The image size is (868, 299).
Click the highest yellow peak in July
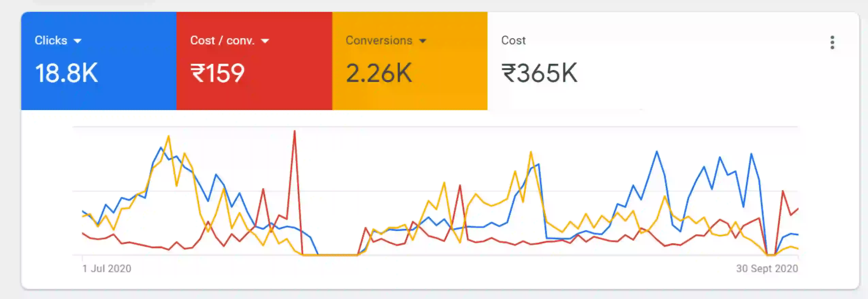pos(168,137)
